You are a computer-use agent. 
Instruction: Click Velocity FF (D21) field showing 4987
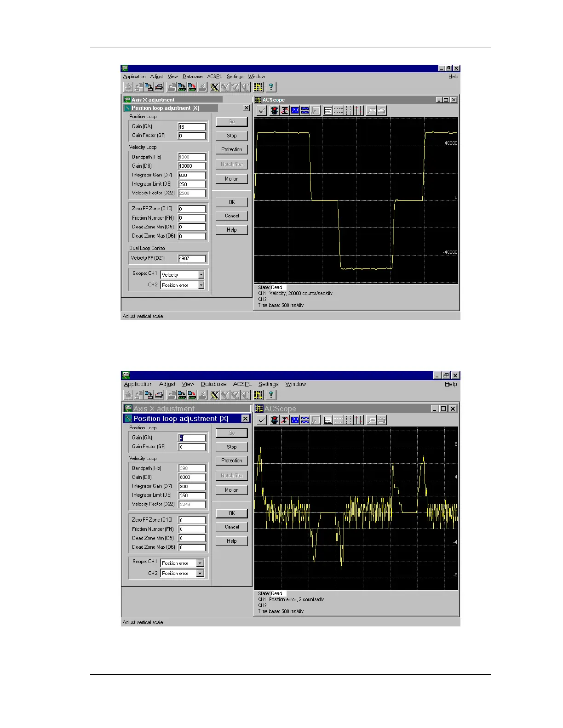pos(192,258)
